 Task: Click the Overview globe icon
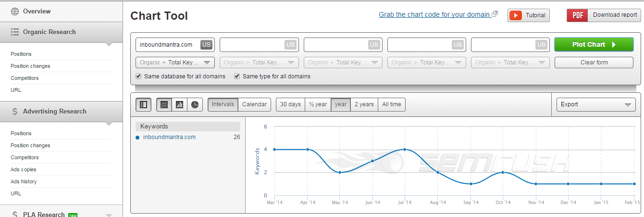coord(15,11)
